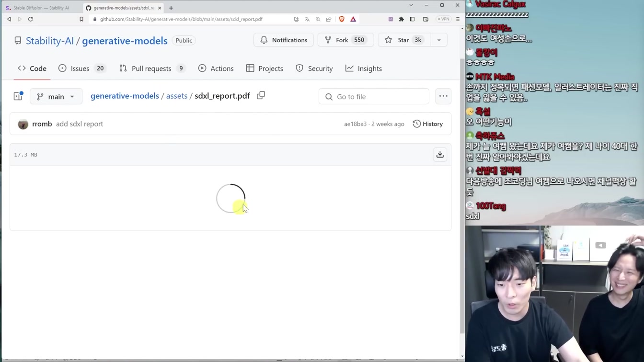Go back to the previous page
This screenshot has width=644, height=362.
[9, 19]
